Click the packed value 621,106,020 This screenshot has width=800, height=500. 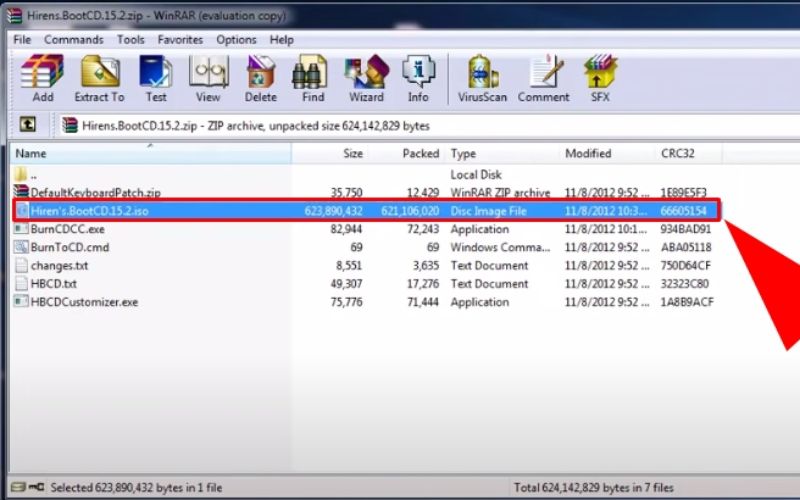point(410,211)
